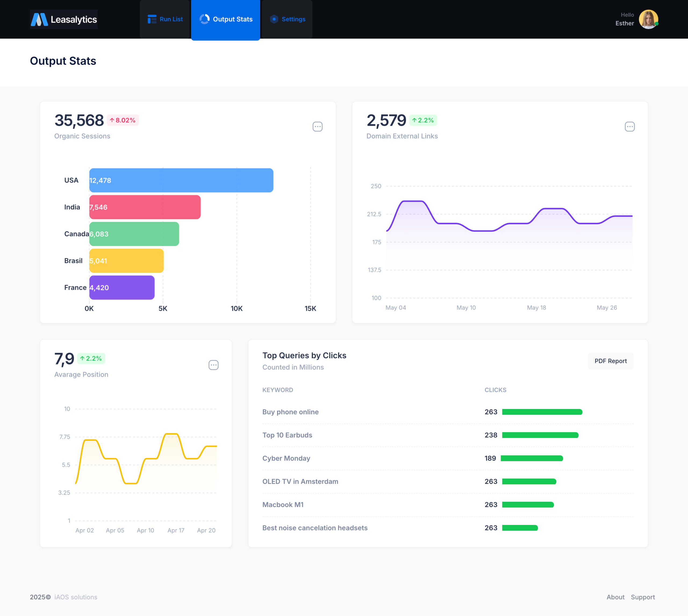Open Organic Sessions card options menu
The image size is (688, 616).
point(317,127)
